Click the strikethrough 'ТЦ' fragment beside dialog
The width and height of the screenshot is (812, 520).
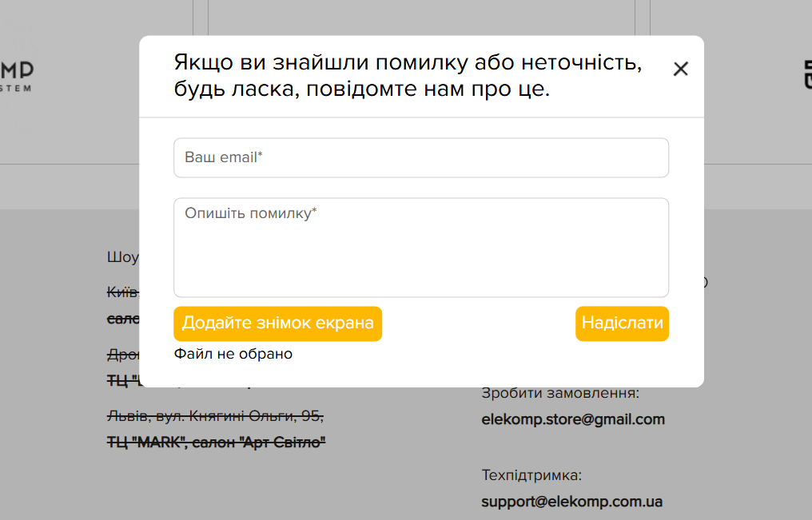point(123,381)
